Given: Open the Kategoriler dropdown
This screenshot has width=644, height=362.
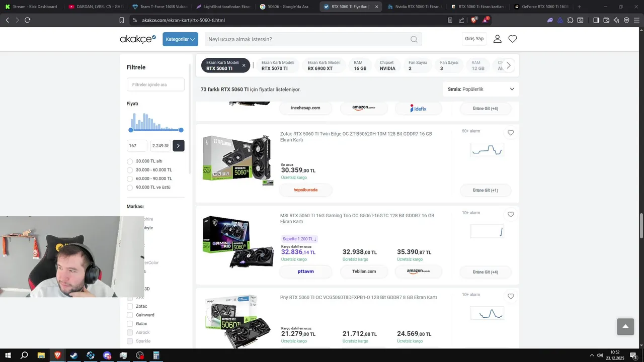Looking at the screenshot, I should (x=180, y=39).
